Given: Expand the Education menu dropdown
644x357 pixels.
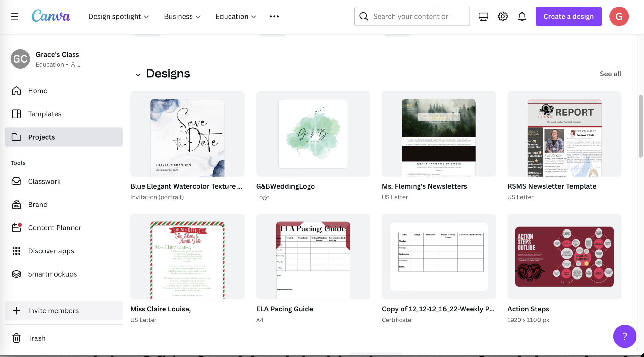Looking at the screenshot, I should [236, 16].
